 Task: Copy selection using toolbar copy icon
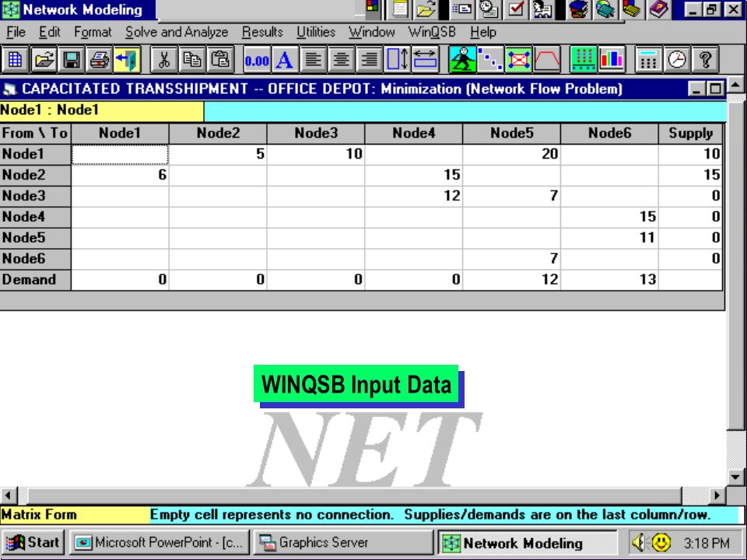click(192, 60)
